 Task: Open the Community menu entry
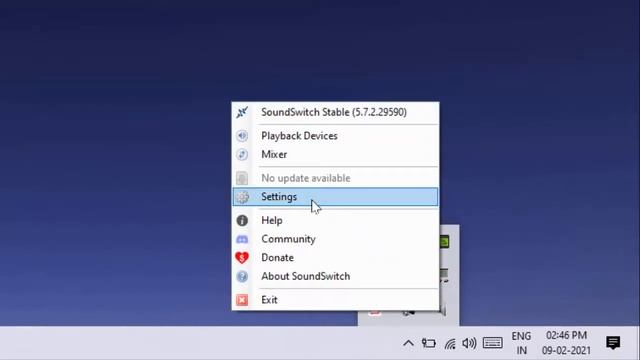point(335,239)
